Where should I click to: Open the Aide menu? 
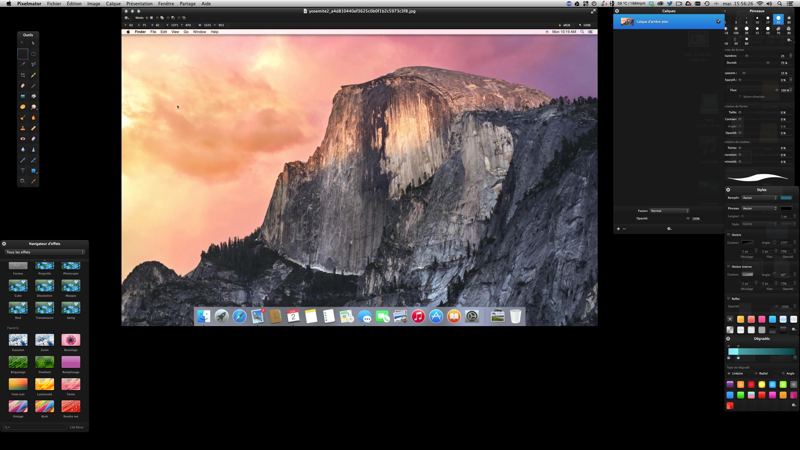tap(206, 4)
